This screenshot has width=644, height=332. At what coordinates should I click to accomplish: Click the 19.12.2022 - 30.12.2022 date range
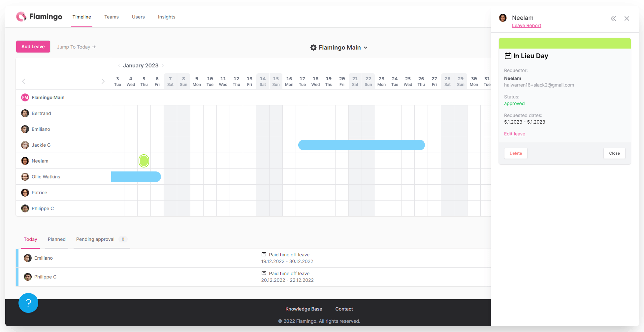click(x=287, y=261)
